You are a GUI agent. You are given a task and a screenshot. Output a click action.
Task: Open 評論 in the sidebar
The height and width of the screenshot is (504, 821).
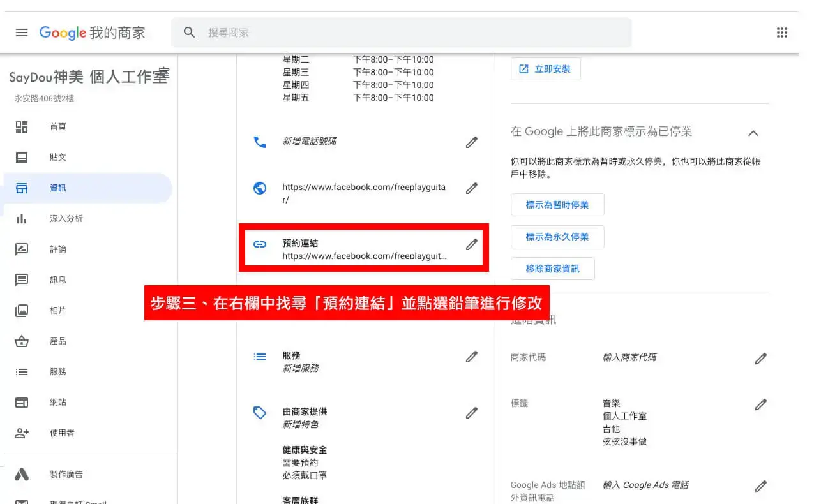pos(88,249)
